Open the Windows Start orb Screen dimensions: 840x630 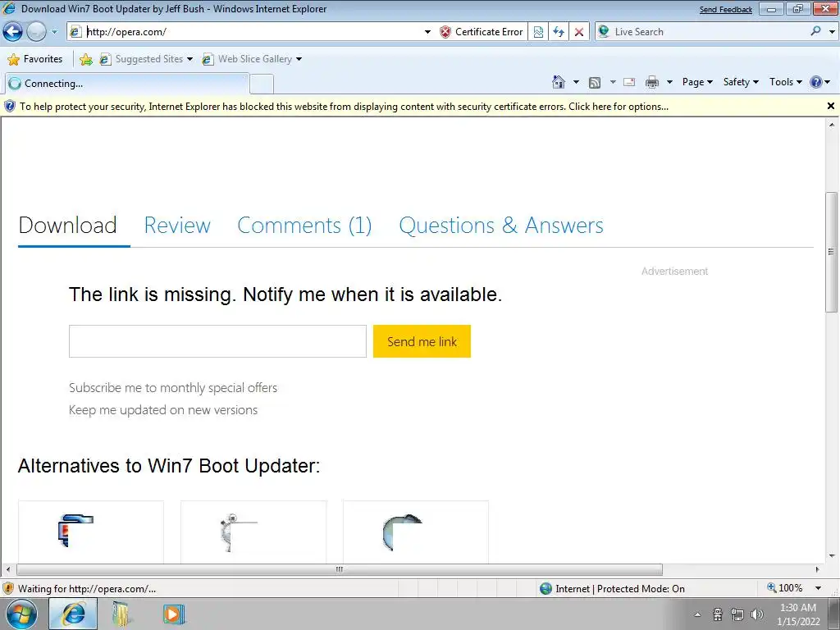[21, 614]
